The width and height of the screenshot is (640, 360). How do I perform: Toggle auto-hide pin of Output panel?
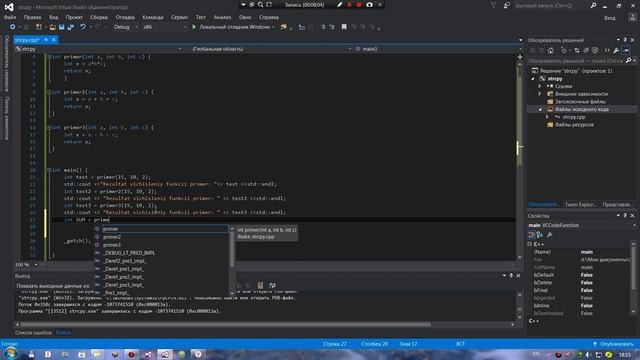coord(511,276)
